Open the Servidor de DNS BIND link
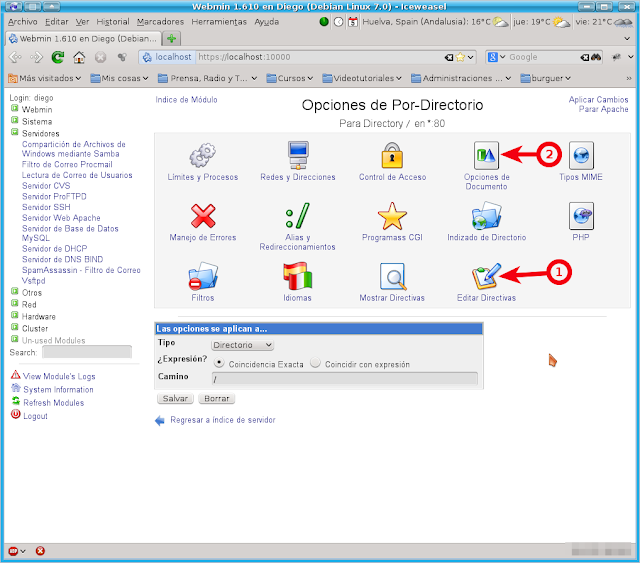The width and height of the screenshot is (640, 563). pos(62,260)
